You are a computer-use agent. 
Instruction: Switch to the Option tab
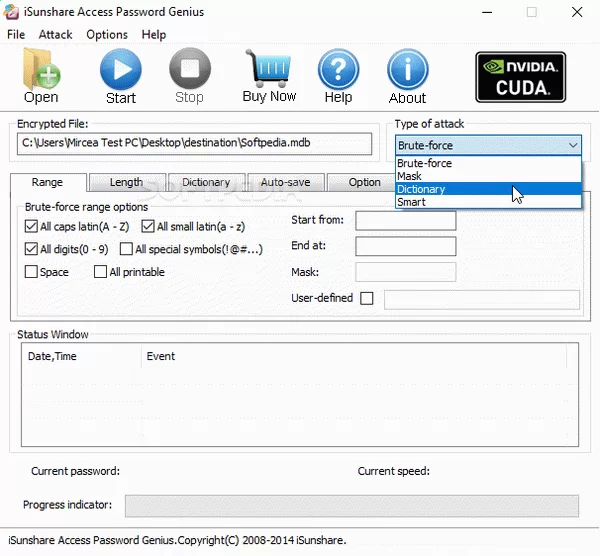tap(362, 183)
